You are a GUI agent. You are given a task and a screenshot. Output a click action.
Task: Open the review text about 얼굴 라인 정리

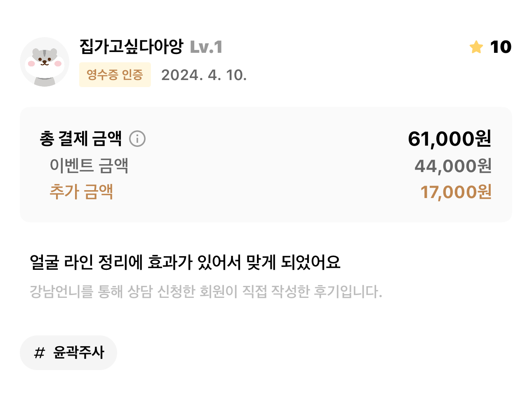[x=185, y=262]
